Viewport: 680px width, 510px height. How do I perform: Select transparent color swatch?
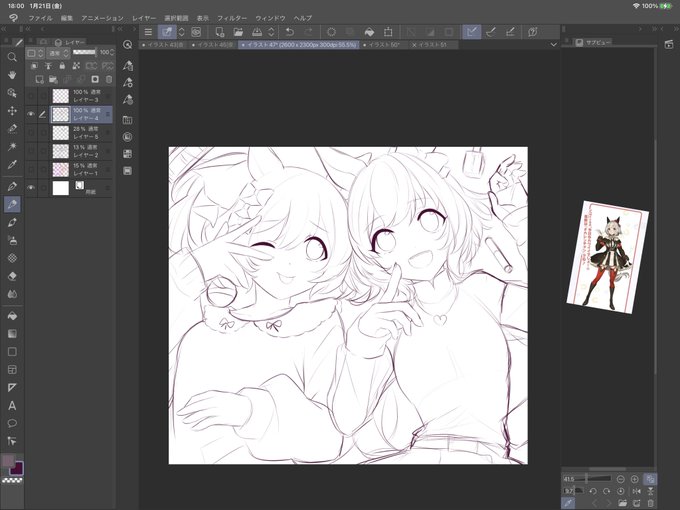pos(13,481)
